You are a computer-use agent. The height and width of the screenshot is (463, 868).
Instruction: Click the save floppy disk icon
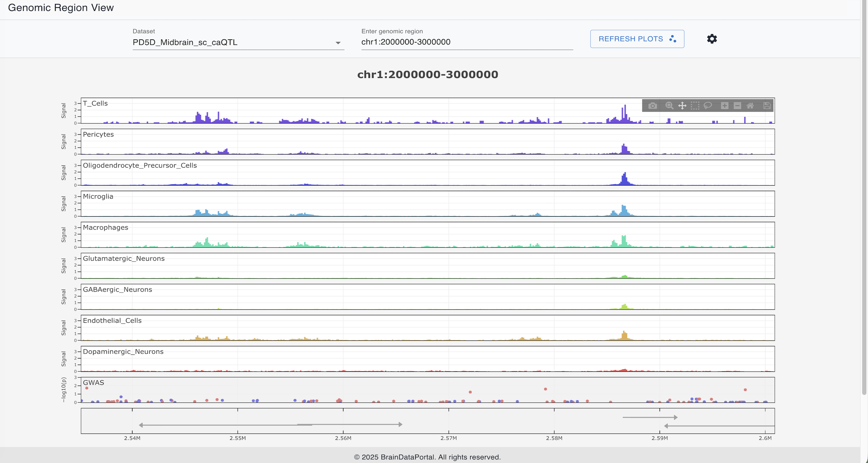pos(767,106)
